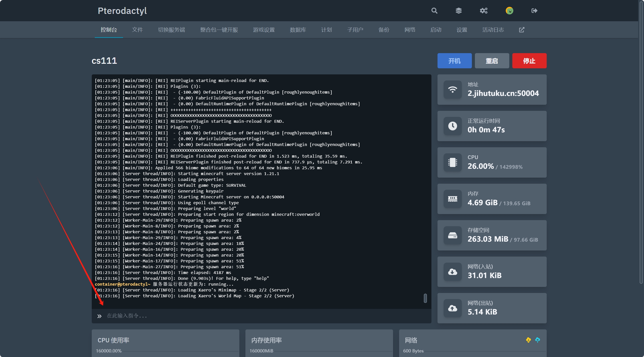Click memory value 4.69 GiB
This screenshot has width=644, height=357.
[482, 203]
